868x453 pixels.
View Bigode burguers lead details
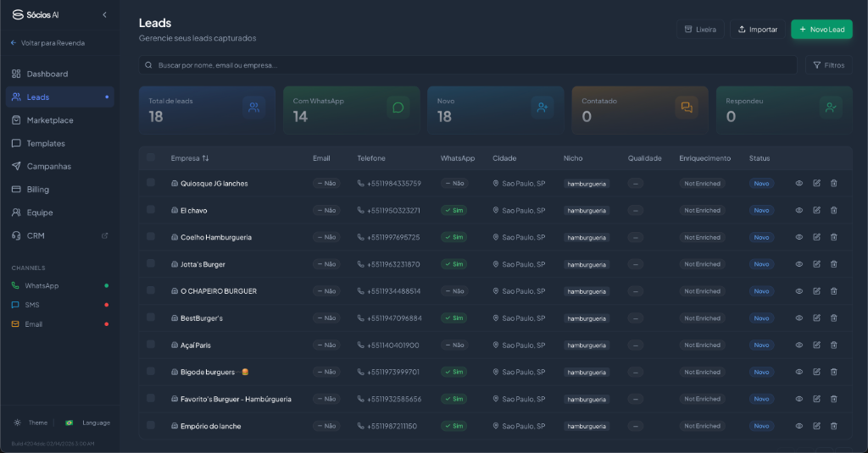pyautogui.click(x=798, y=373)
